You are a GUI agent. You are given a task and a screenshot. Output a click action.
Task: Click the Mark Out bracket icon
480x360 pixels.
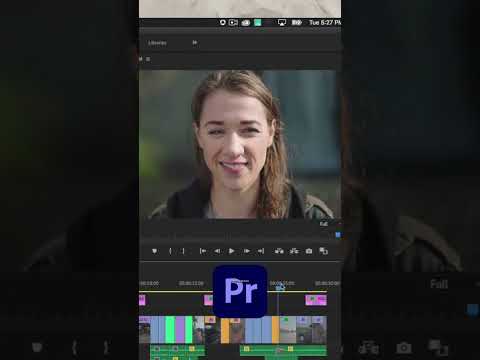click(x=183, y=251)
